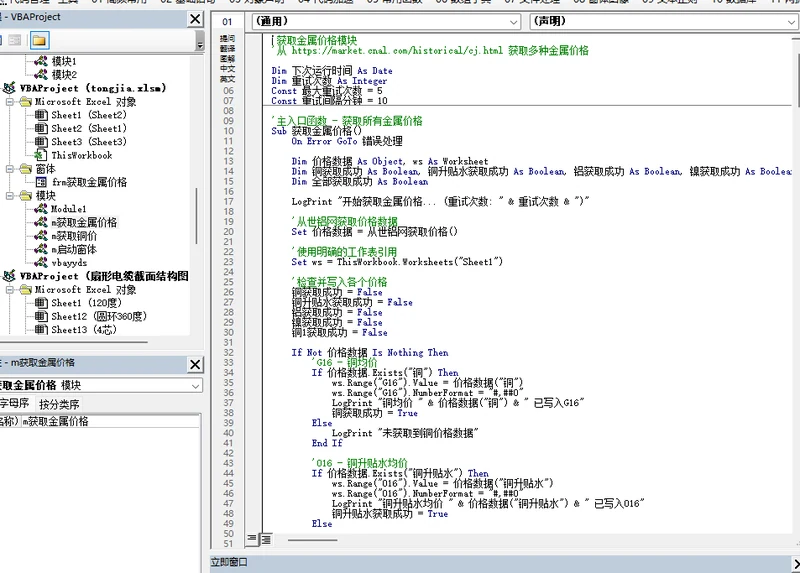
Task: Click the View Object icon in Project toolbar
Action: [x=15, y=40]
